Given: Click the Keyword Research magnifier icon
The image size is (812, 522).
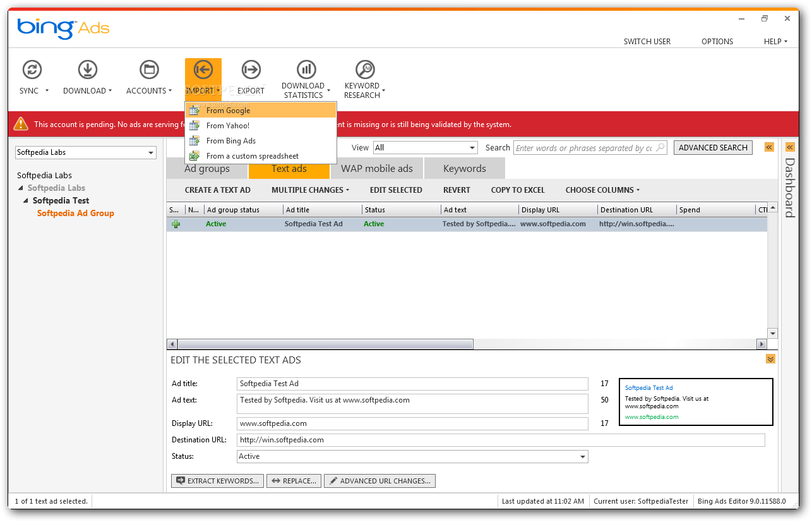Looking at the screenshot, I should [365, 69].
